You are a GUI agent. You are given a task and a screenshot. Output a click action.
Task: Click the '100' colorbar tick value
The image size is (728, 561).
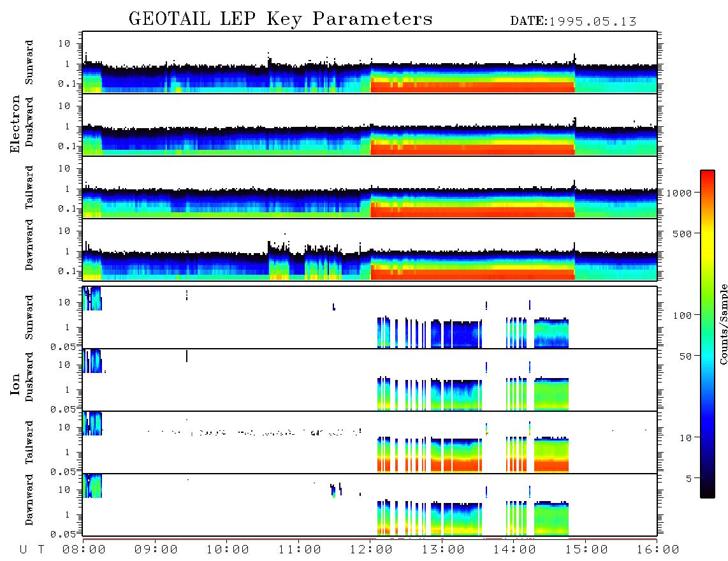click(x=682, y=316)
